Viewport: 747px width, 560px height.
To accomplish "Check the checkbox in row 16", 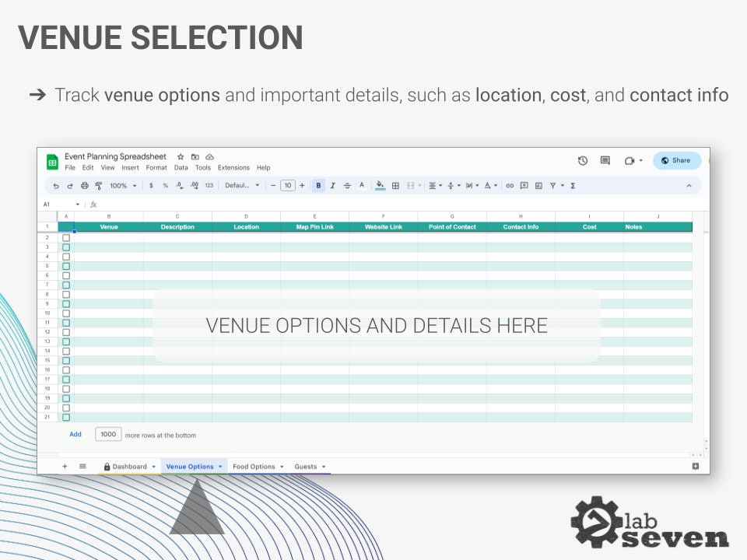I will [x=66, y=370].
